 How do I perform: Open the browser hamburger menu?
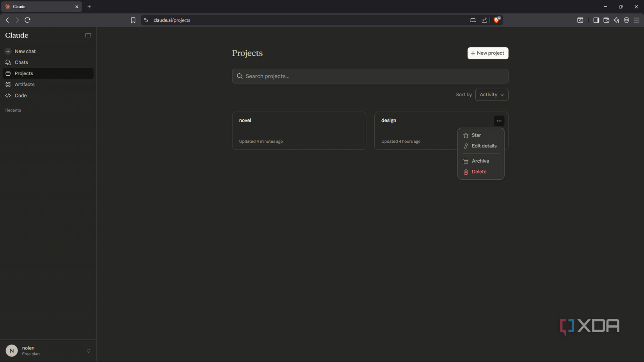pyautogui.click(x=637, y=20)
